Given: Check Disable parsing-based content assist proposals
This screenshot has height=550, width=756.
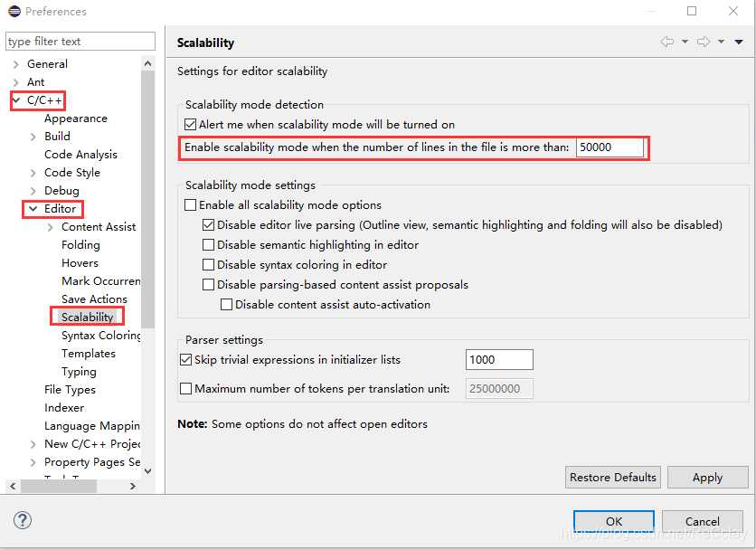Looking at the screenshot, I should [208, 285].
